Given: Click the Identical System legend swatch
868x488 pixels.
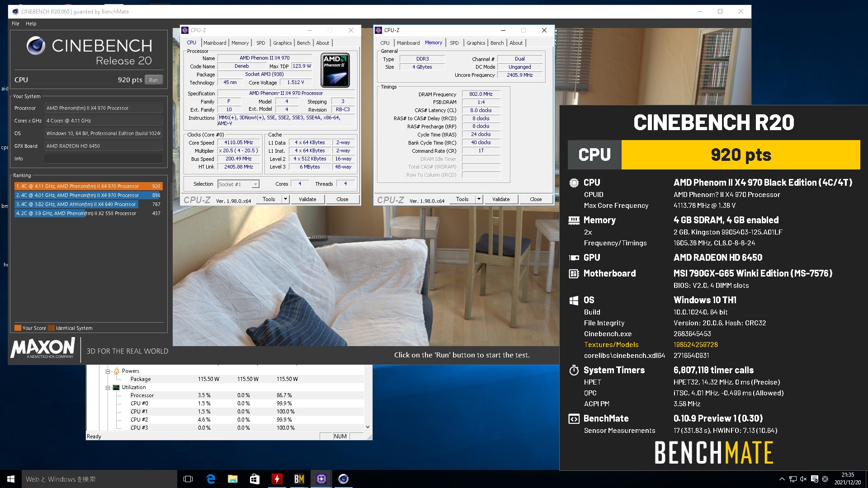Looking at the screenshot, I should pos(52,328).
